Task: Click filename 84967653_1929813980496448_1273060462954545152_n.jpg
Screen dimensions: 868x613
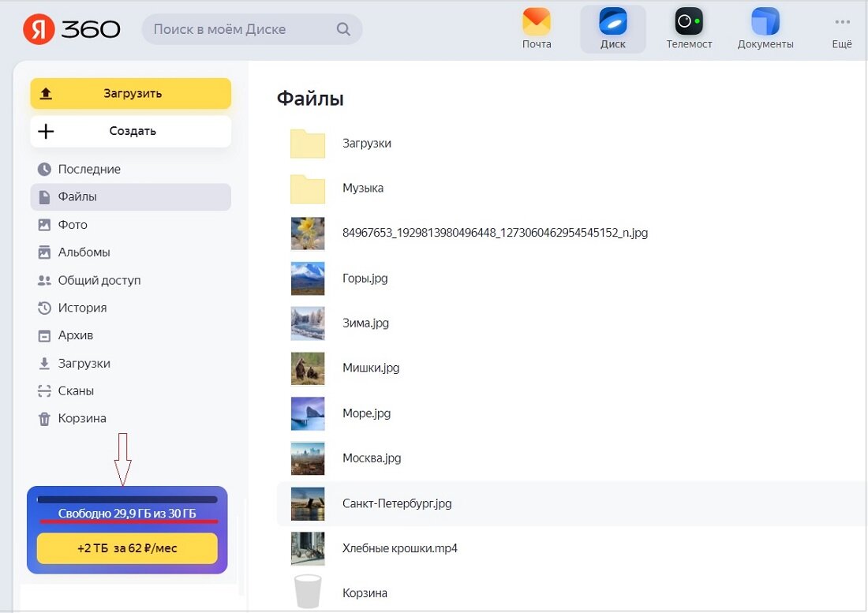Action: point(495,233)
